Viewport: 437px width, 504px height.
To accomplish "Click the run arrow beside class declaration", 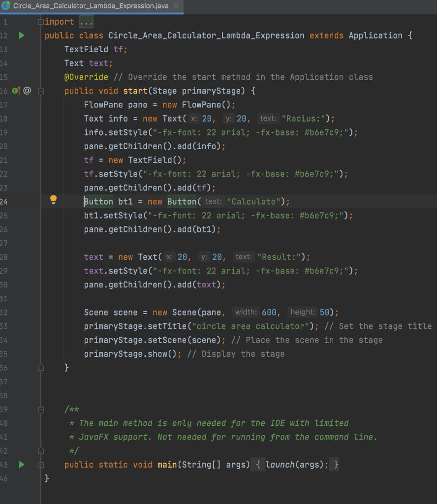I will coord(22,35).
